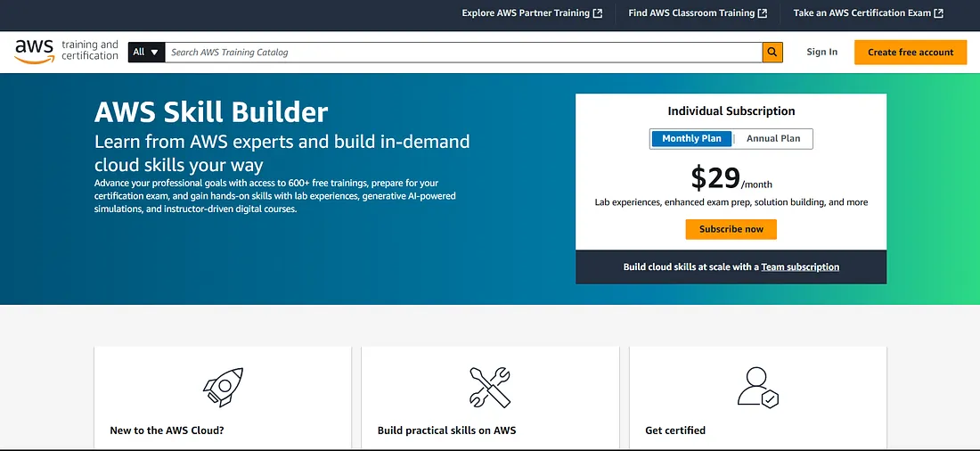
Task: Click the Subscribe now button
Action: (x=731, y=229)
